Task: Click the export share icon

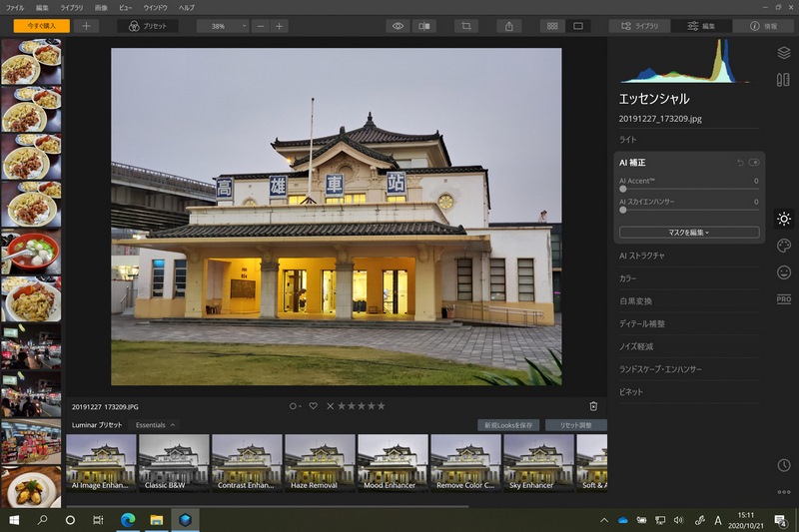Action: tap(509, 26)
